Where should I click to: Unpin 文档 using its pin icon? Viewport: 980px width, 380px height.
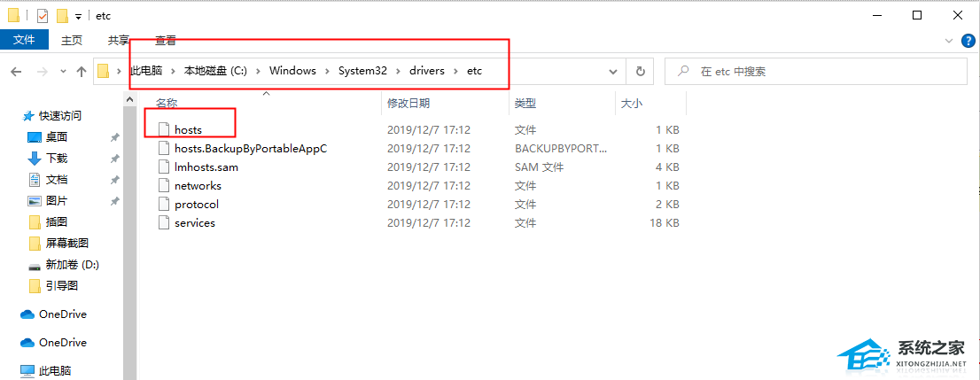point(114,180)
